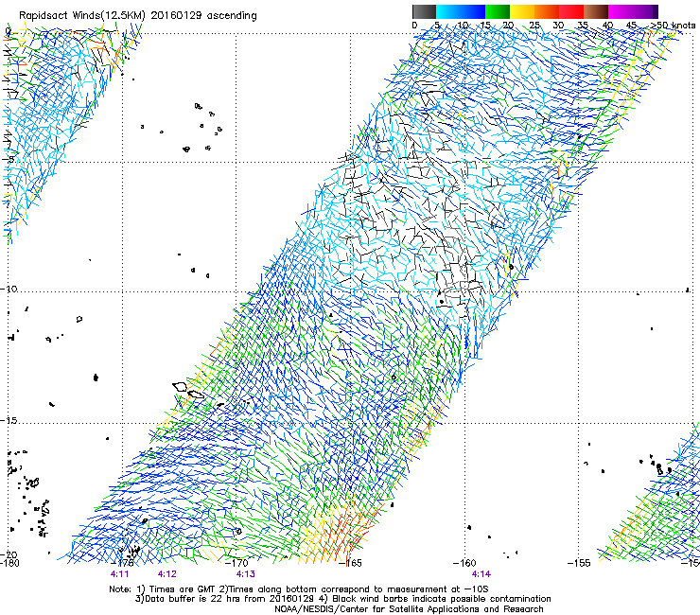This screenshot has height=615, width=700.
Task: Click the '-160' longitude axis label
Action: click(464, 563)
